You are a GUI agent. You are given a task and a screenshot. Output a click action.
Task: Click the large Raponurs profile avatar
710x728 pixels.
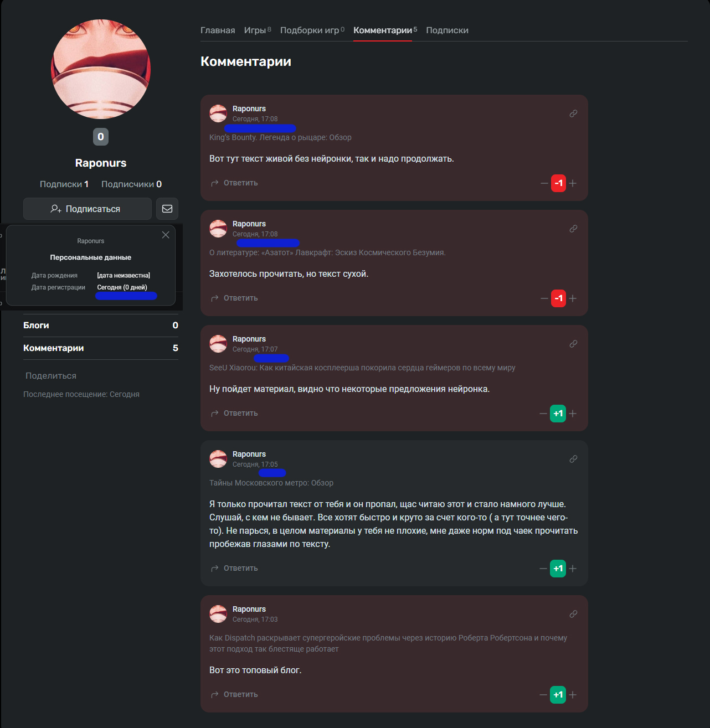pyautogui.click(x=101, y=69)
